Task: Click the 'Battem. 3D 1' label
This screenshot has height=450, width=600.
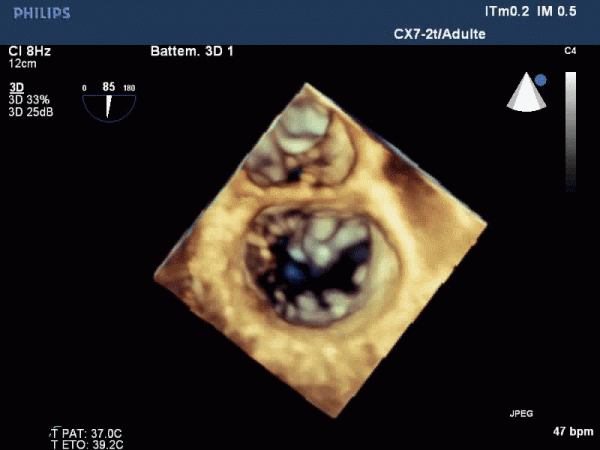Action: point(192,51)
